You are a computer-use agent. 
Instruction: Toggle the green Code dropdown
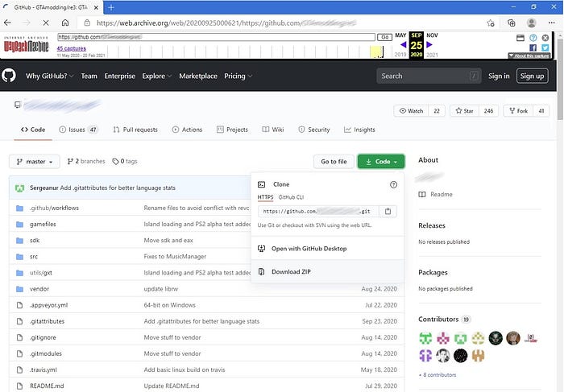click(381, 162)
